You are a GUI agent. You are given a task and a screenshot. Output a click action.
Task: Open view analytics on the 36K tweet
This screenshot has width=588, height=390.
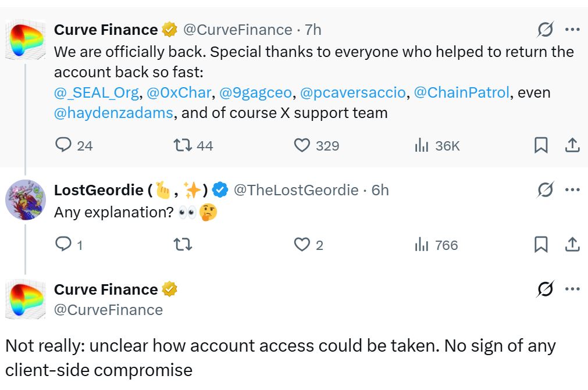[422, 146]
